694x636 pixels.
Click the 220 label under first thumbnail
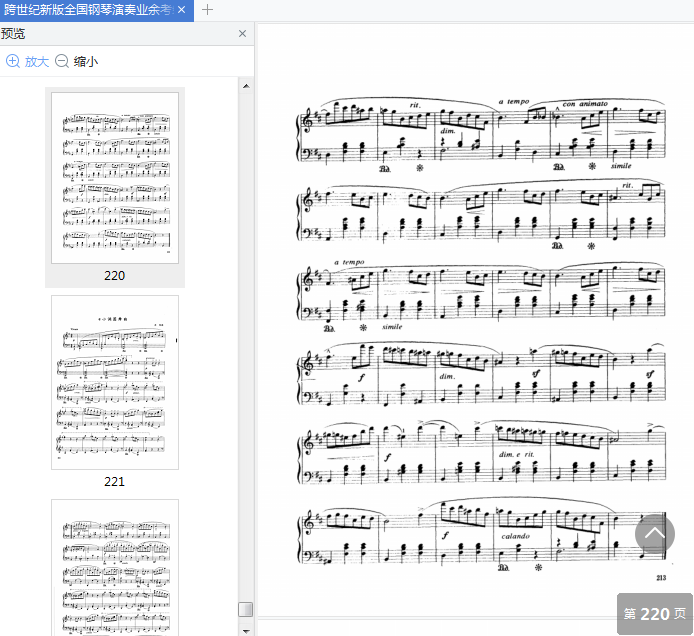click(115, 276)
